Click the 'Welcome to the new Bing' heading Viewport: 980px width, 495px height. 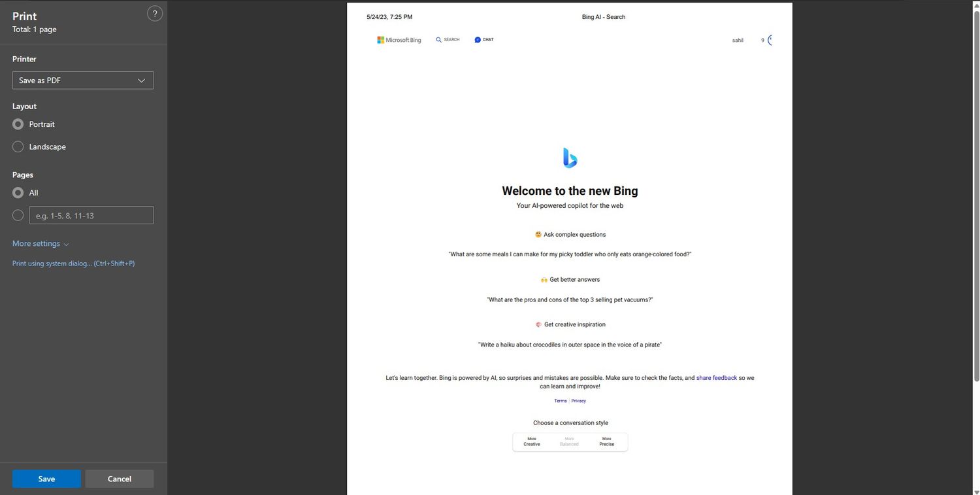point(570,191)
